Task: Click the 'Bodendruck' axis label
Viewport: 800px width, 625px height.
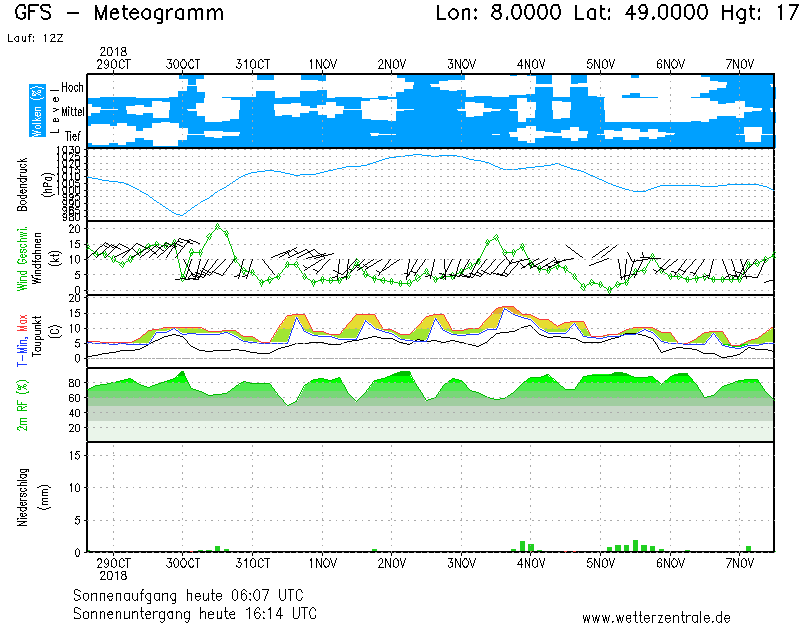Action: [x=22, y=185]
